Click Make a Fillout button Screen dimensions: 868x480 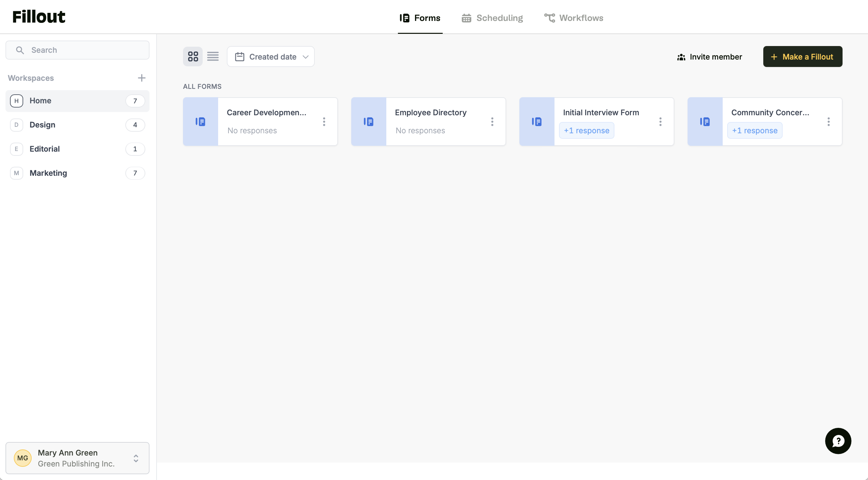pyautogui.click(x=803, y=57)
